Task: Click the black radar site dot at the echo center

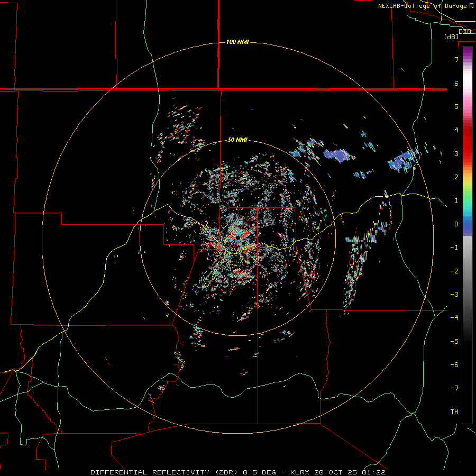Action: pos(239,237)
